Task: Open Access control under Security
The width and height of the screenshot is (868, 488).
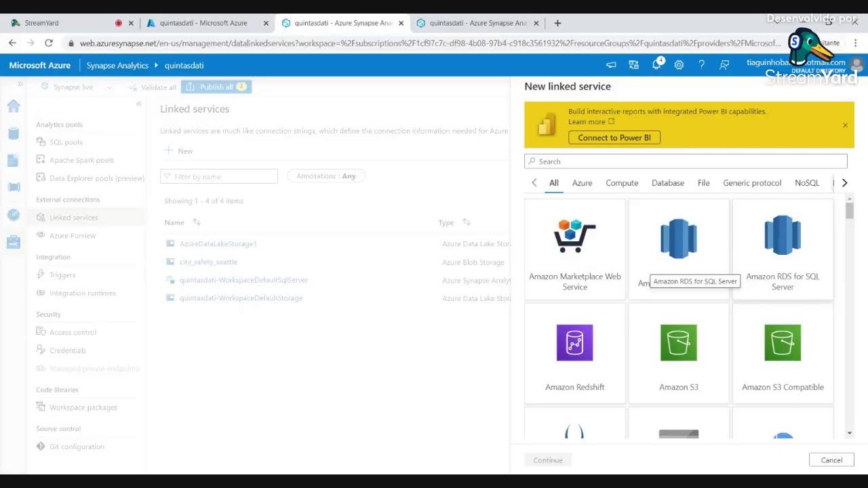Action: point(73,333)
